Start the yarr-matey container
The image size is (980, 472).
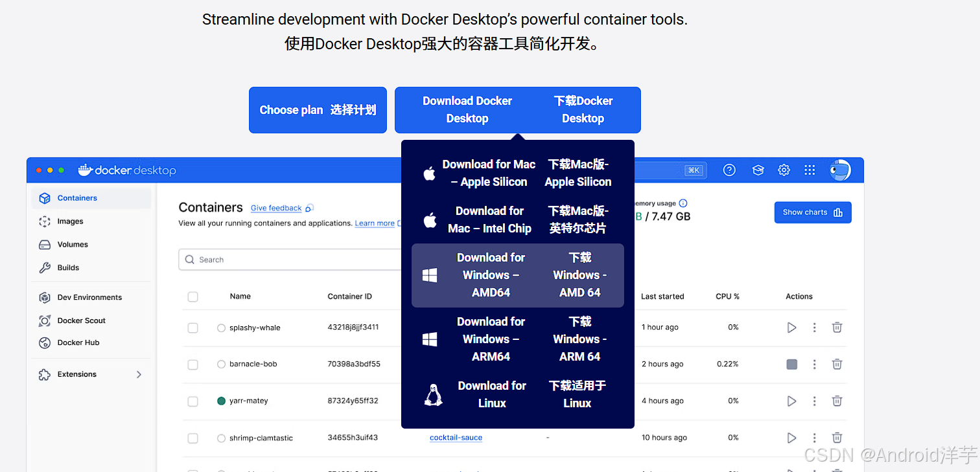tap(791, 401)
